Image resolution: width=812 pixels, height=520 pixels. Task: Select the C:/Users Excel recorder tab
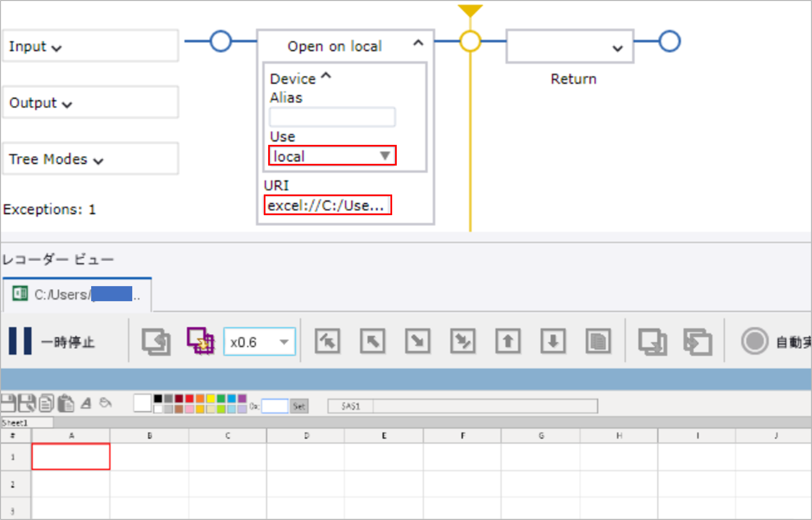coord(77,294)
